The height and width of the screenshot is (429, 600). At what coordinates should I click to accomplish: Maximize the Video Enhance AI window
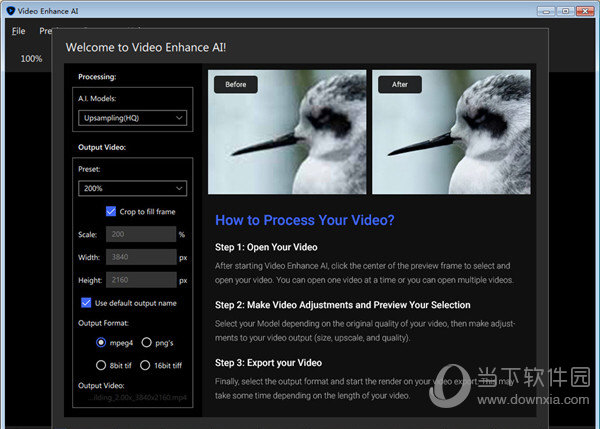565,11
